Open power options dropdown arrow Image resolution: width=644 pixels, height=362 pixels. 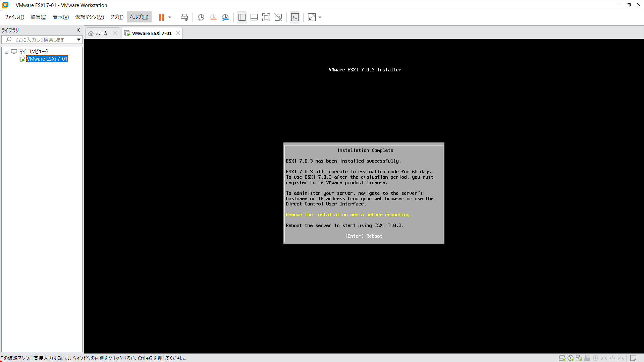[x=170, y=17]
